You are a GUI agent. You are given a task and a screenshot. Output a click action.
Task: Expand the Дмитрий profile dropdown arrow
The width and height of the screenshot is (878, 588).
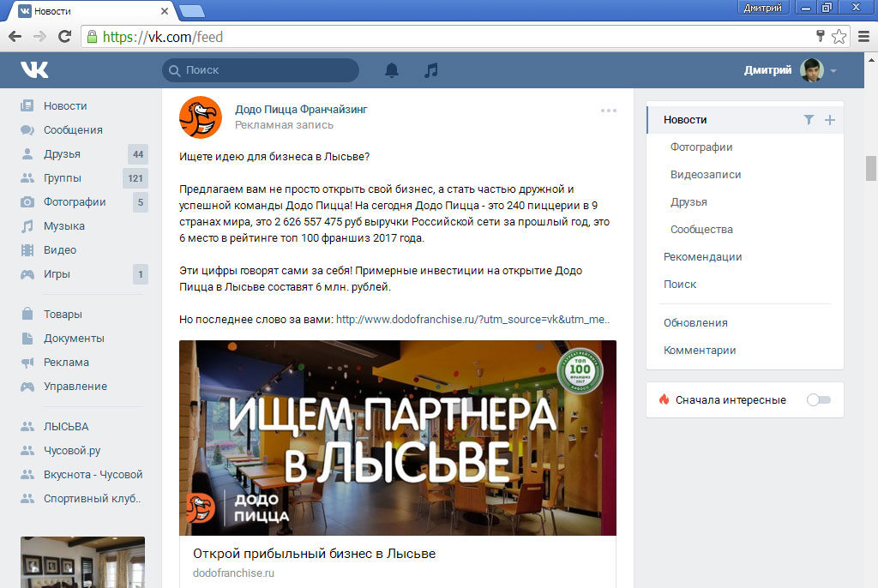(x=833, y=71)
